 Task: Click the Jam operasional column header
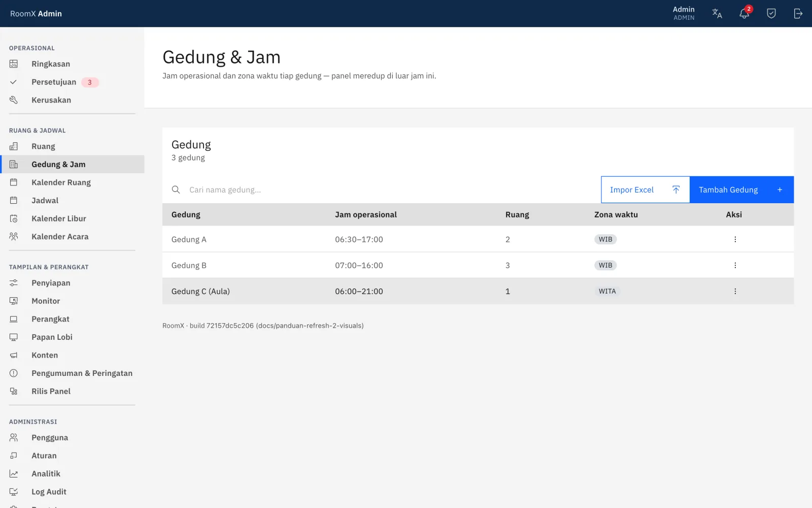point(366,214)
